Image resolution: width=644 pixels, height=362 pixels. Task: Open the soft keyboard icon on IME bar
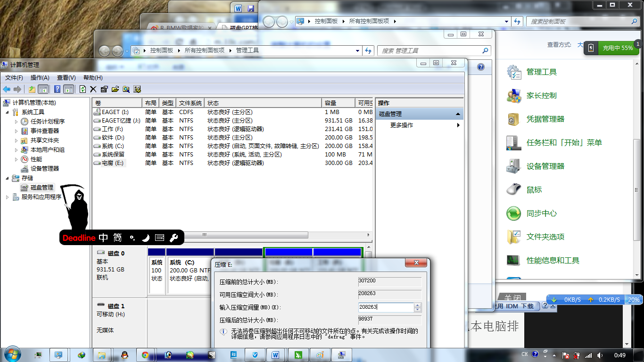point(159,238)
